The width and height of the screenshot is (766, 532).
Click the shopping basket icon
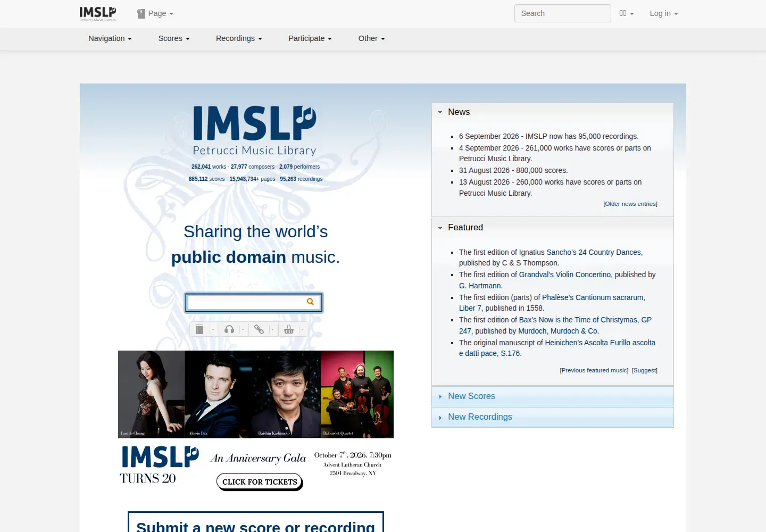tap(289, 329)
